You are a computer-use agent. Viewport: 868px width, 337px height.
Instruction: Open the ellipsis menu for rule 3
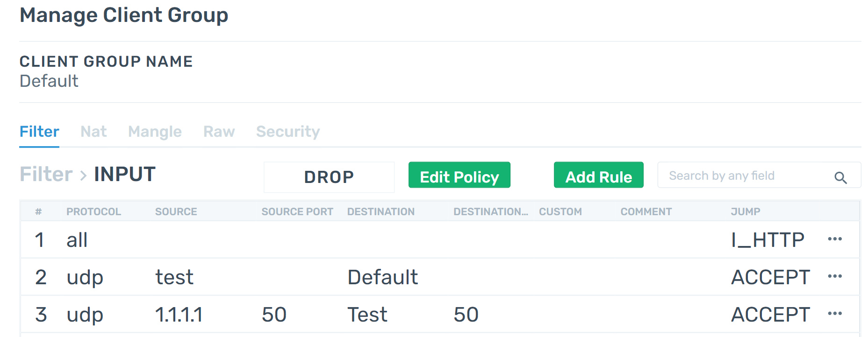[834, 314]
